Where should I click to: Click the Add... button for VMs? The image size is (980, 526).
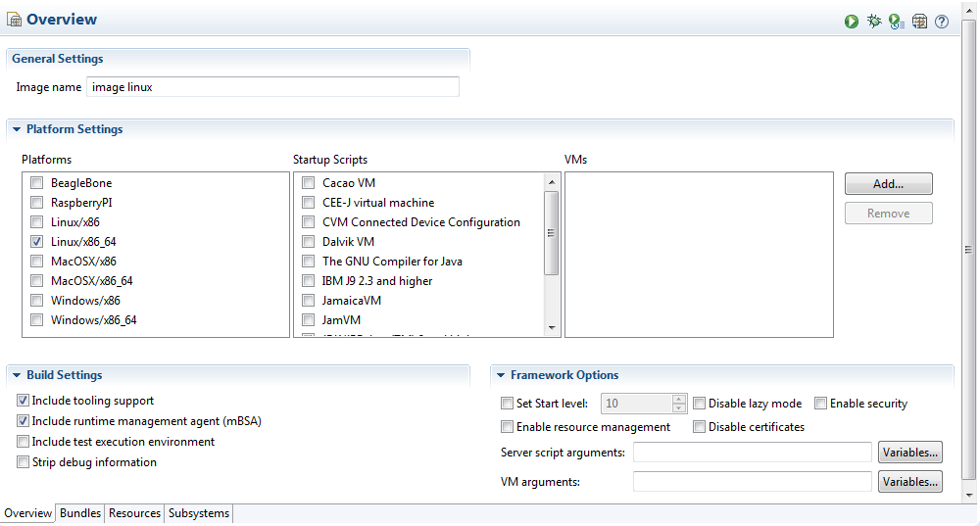click(x=888, y=184)
